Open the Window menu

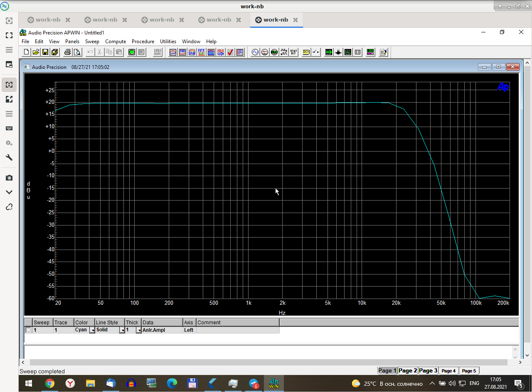click(x=191, y=42)
